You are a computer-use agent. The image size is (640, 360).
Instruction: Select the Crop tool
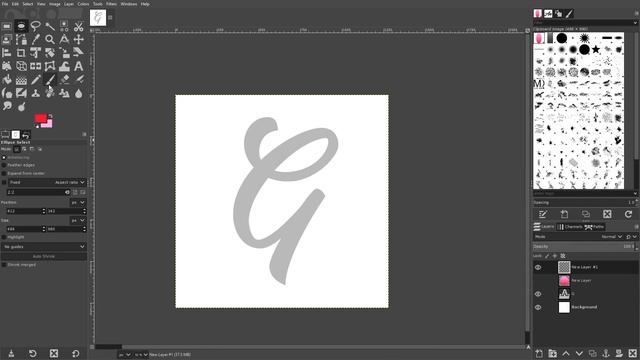pyautogui.click(x=21, y=53)
